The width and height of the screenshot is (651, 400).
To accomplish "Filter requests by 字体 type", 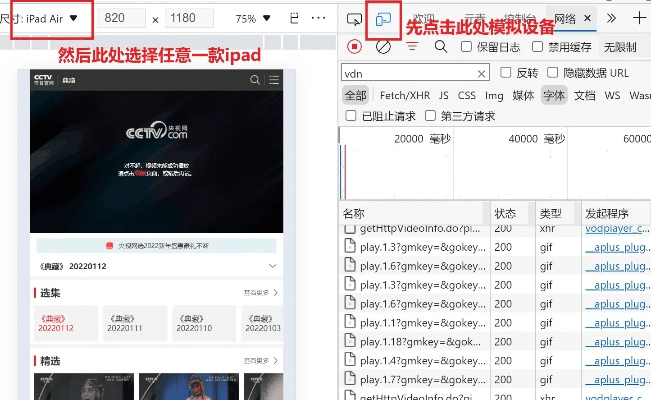I will (554, 96).
